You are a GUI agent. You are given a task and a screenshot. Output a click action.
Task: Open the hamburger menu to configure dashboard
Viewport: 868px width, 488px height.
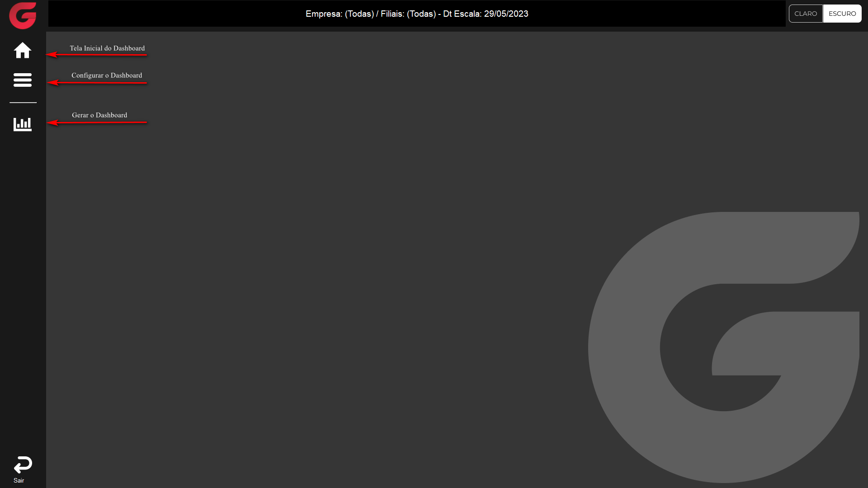click(23, 80)
